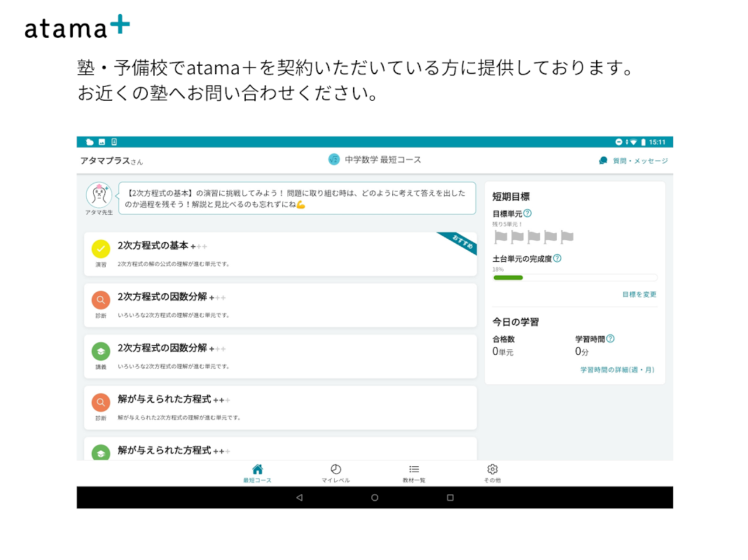Open the その他 settings tab
Image resolution: width=748 pixels, height=560 pixels.
[x=492, y=473]
